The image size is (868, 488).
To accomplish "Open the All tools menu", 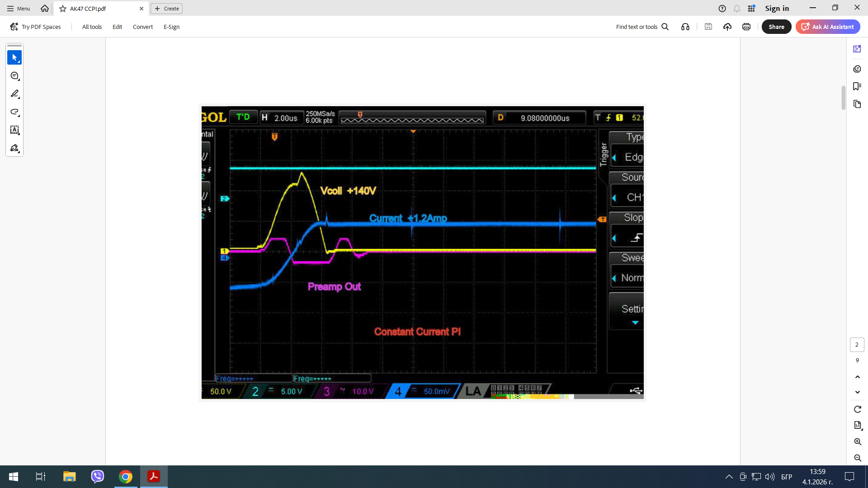I will click(92, 27).
